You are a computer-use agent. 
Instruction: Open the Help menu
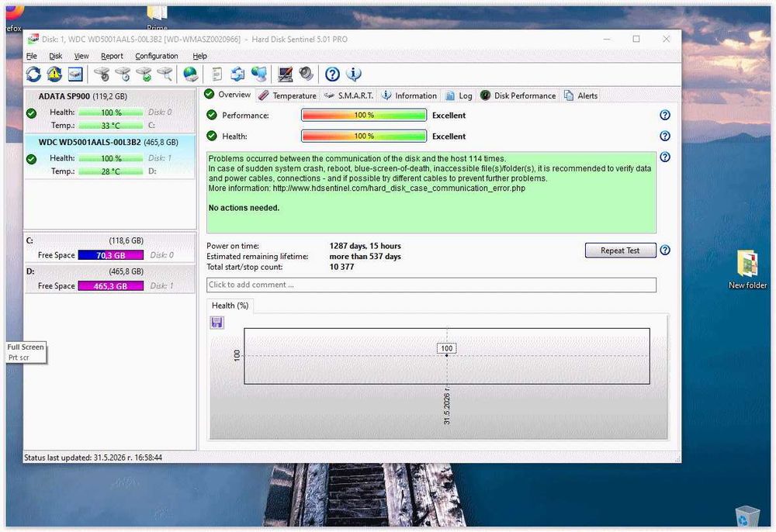pyautogui.click(x=199, y=56)
